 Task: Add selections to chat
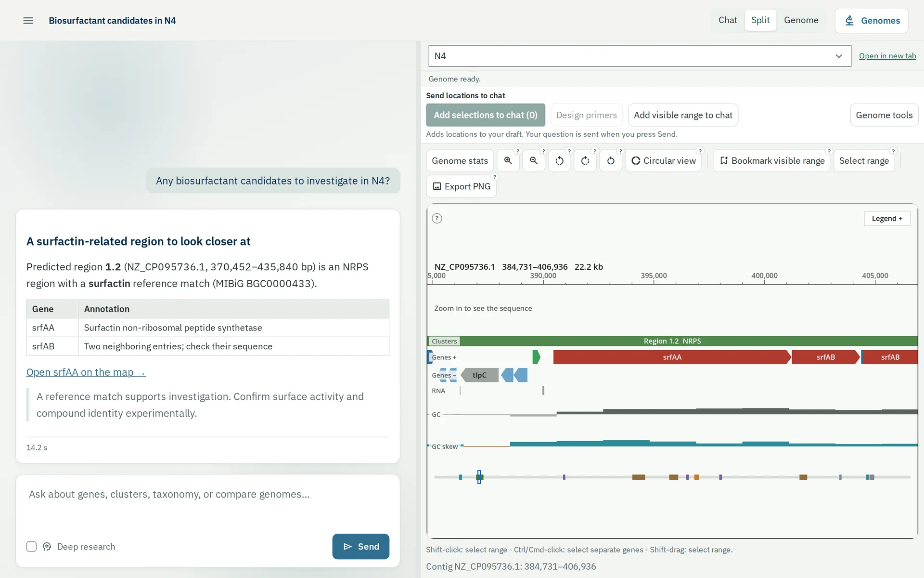pyautogui.click(x=485, y=115)
